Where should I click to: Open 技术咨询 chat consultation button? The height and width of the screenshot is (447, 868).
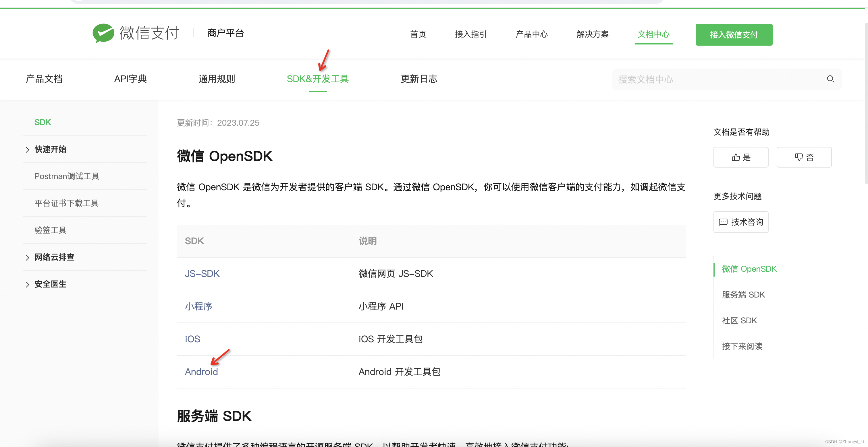tap(741, 222)
